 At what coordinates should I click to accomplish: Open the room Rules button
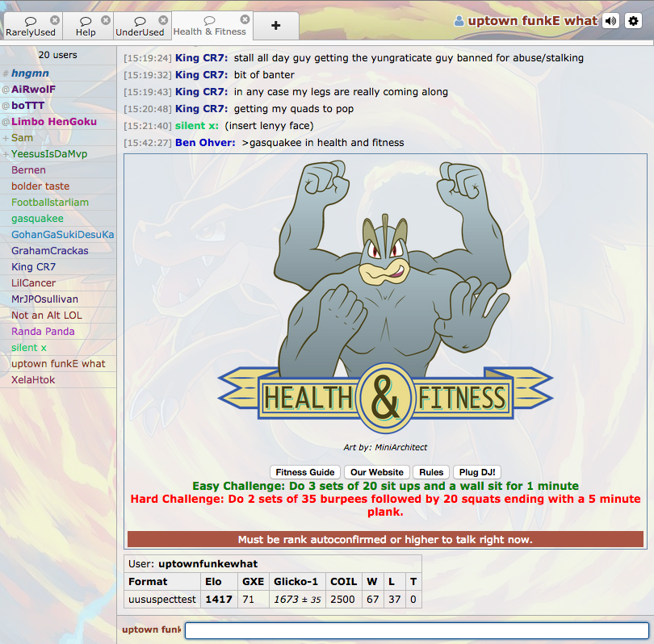point(431,472)
